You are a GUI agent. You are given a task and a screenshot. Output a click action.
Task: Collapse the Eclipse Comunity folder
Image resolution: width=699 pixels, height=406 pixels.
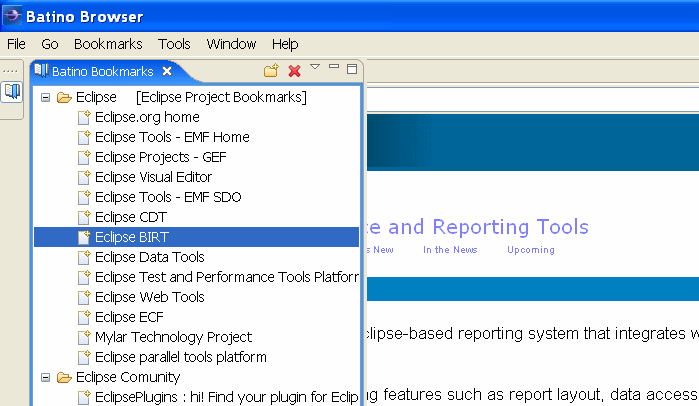coord(45,377)
